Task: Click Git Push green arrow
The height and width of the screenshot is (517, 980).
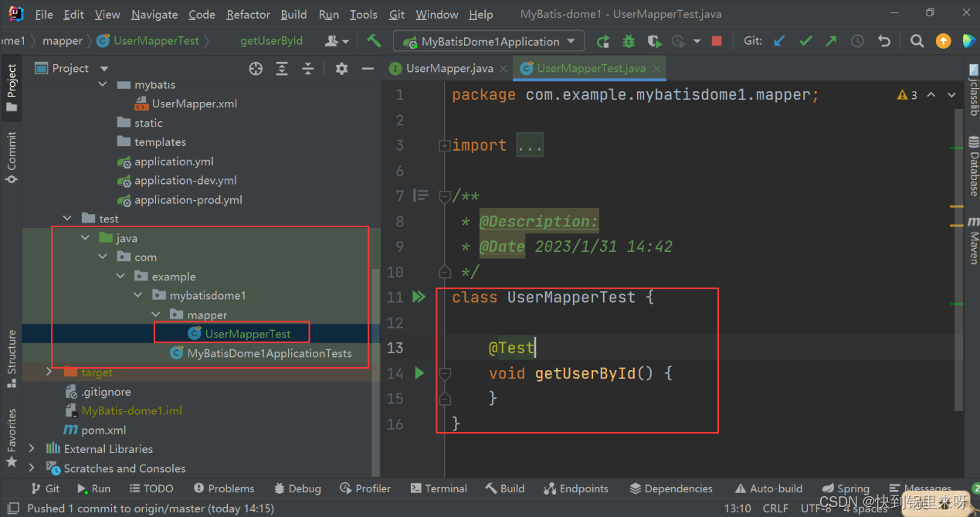Action: [x=831, y=41]
